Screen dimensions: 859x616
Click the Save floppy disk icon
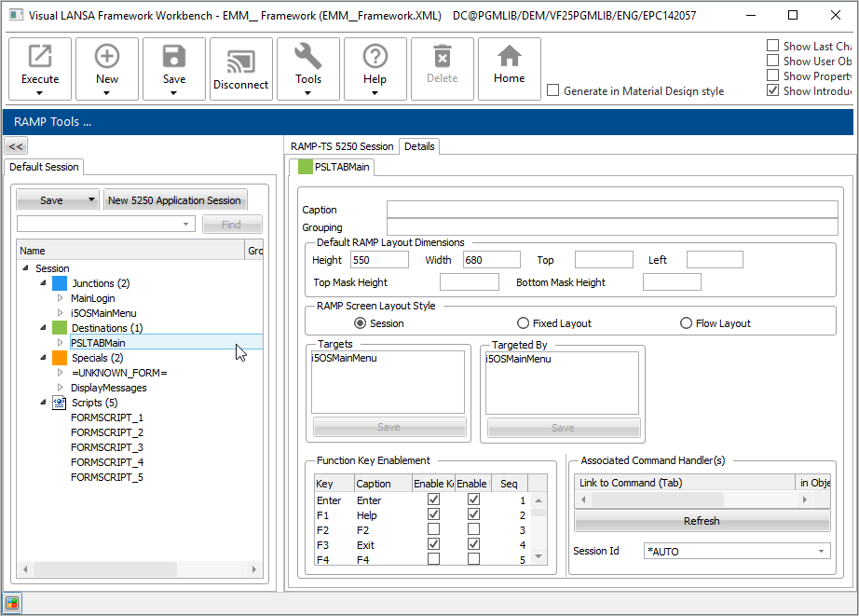tap(174, 58)
